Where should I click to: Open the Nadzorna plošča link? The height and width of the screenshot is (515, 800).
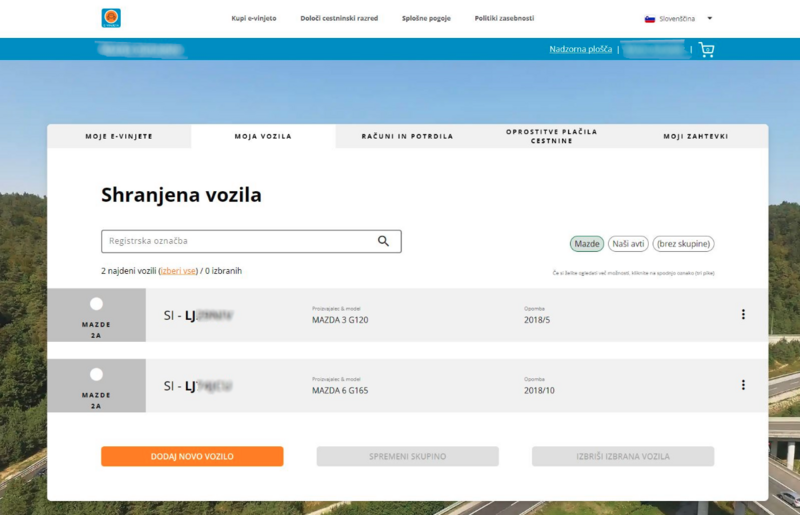click(581, 49)
